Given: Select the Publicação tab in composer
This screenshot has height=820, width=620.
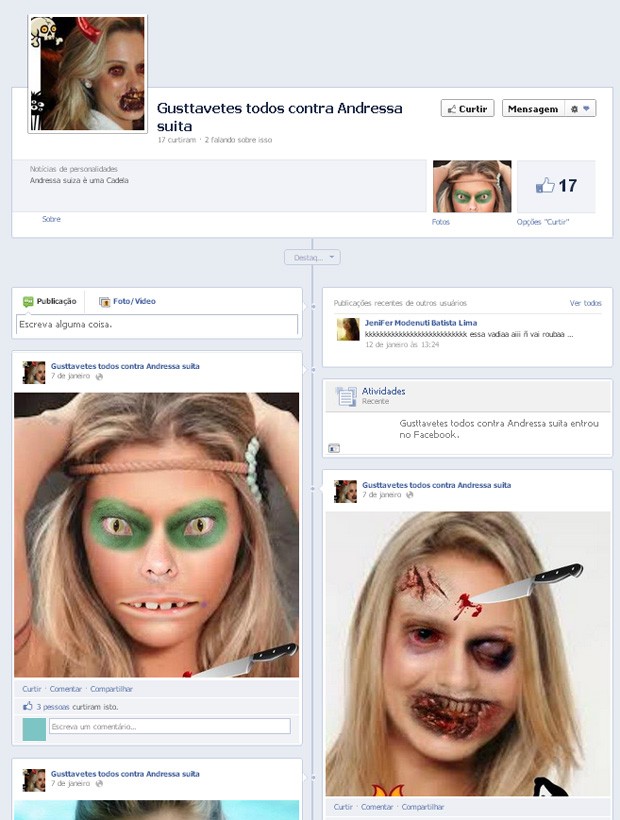Looking at the screenshot, I should (49, 301).
